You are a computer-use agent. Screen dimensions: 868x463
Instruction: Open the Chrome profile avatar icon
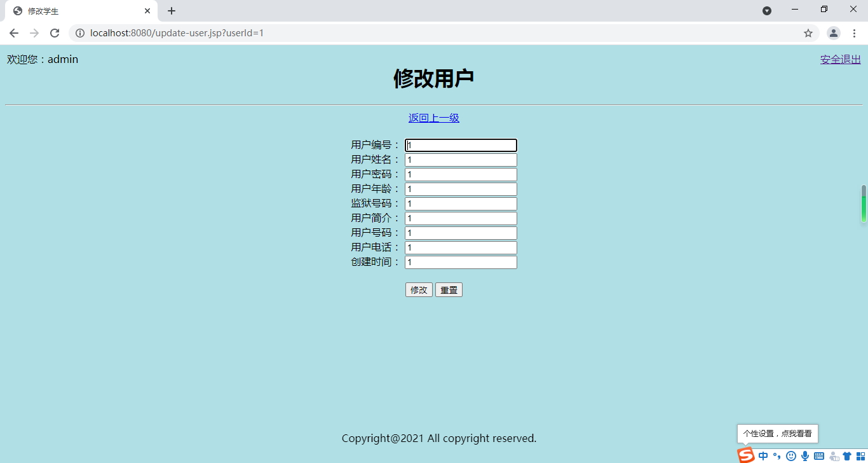(x=834, y=33)
